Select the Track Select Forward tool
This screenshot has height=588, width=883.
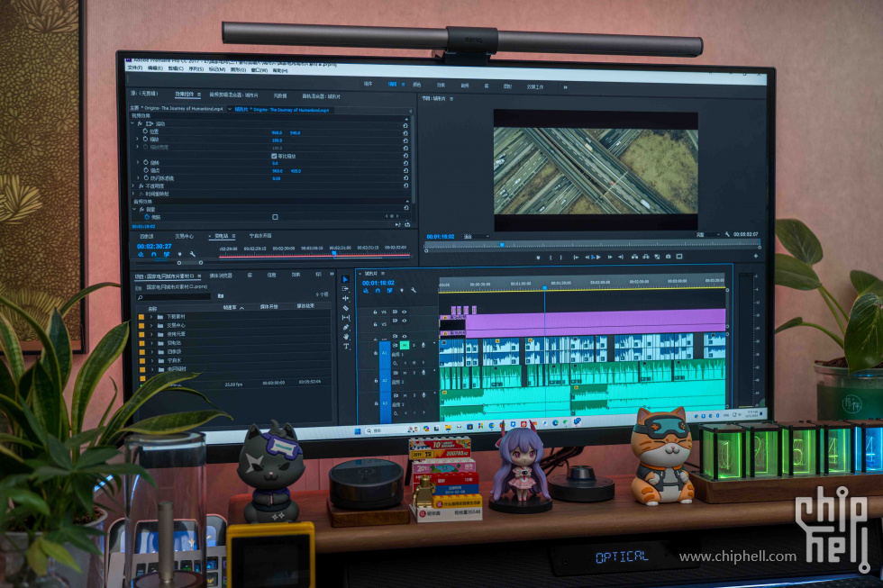tap(345, 289)
